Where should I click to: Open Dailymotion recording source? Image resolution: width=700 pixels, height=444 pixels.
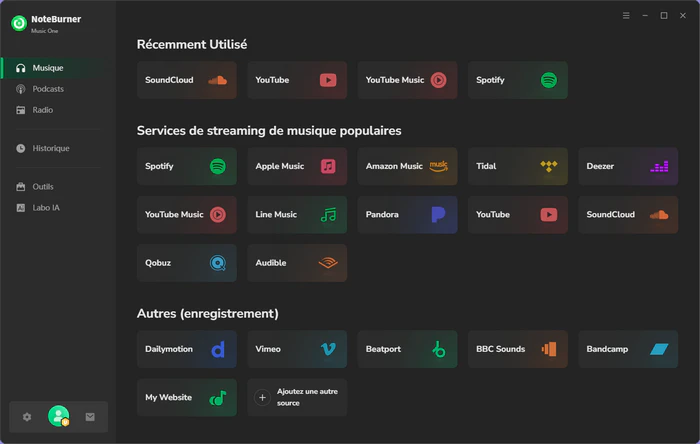coord(187,349)
